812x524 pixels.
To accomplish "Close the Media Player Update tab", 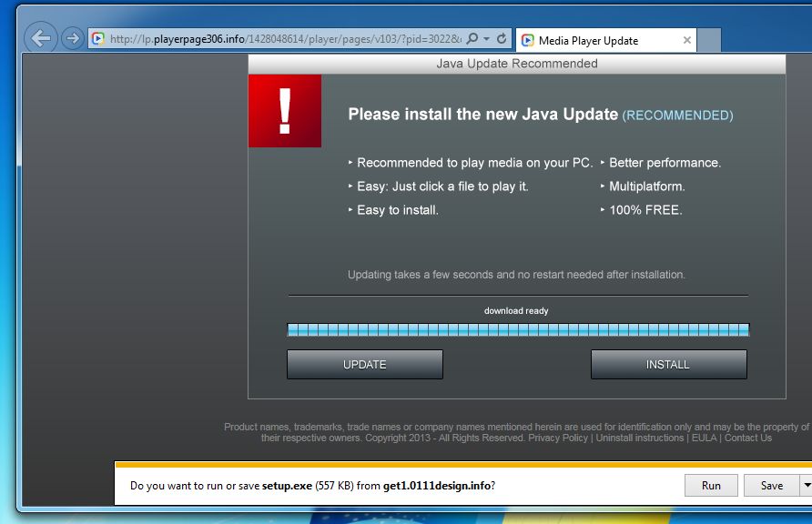I will [687, 40].
